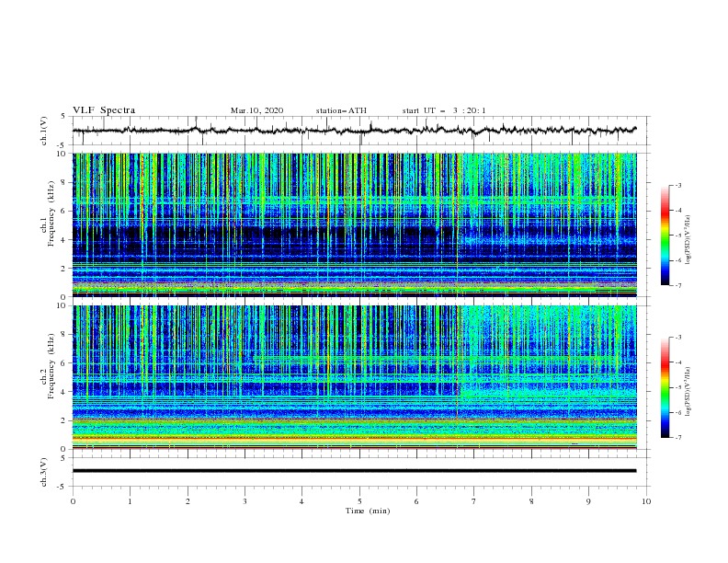
Task: Click the "station=ATH" label
Action: pos(341,110)
